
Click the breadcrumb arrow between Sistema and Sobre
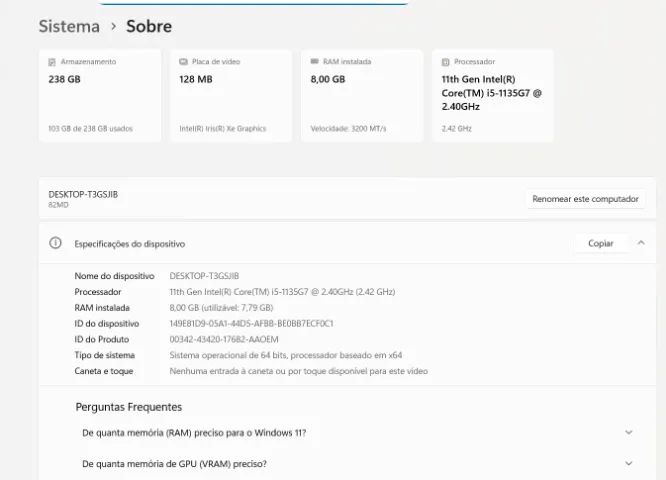click(113, 27)
